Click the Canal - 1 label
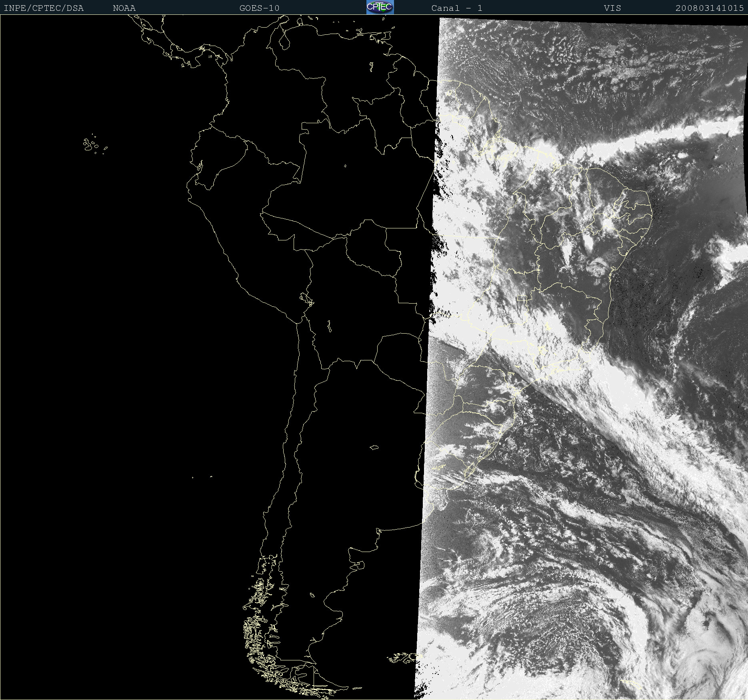 click(457, 8)
